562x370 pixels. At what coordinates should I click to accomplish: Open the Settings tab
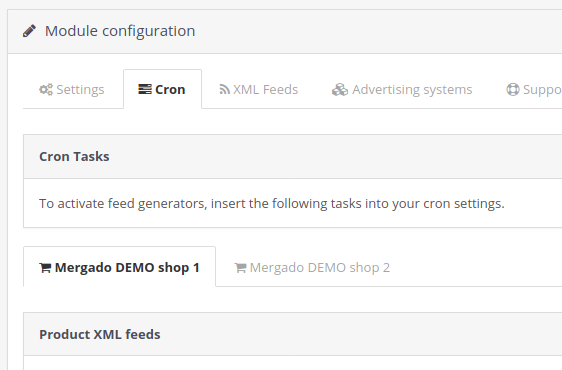coord(73,89)
